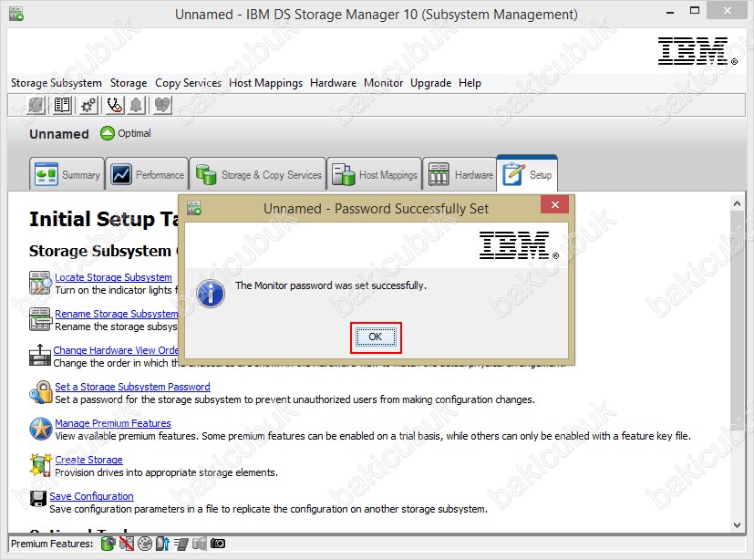Open the Copy Services menu

pyautogui.click(x=188, y=83)
